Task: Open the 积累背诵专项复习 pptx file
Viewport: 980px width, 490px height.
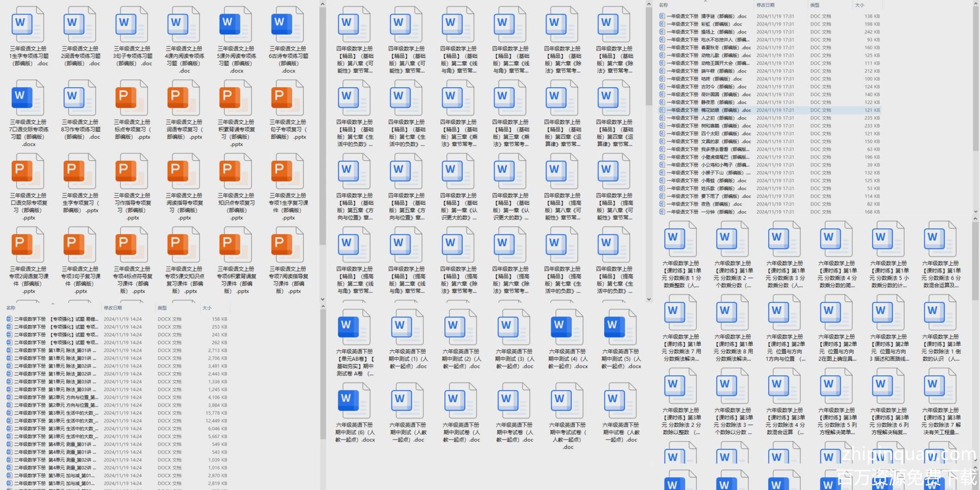Action: (x=236, y=98)
